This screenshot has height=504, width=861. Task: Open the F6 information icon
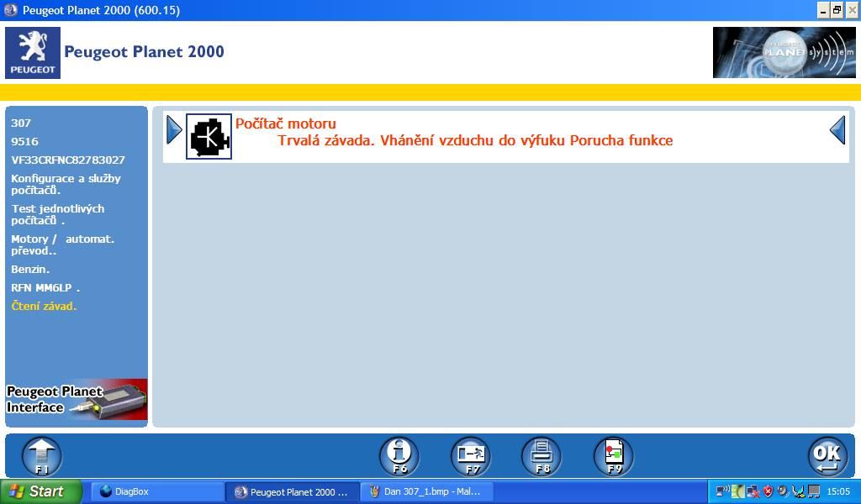click(399, 456)
